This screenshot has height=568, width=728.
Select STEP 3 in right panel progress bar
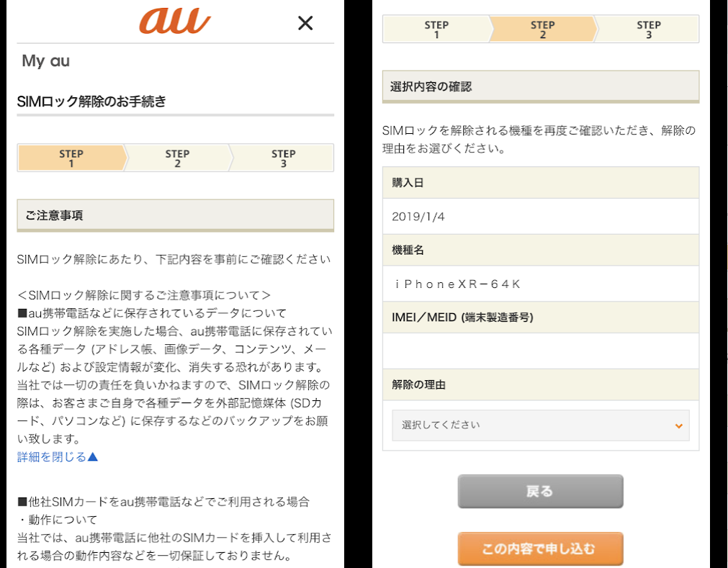648,30
